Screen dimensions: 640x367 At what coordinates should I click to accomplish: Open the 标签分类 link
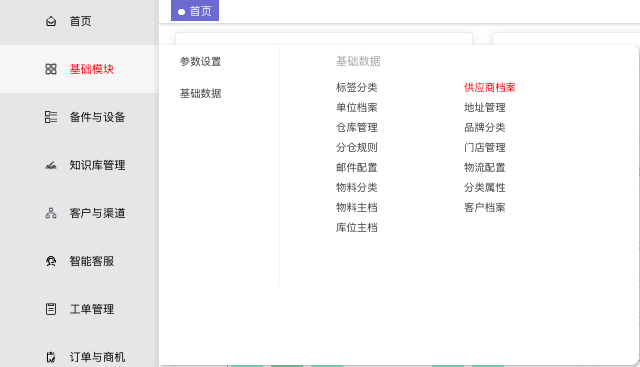click(x=356, y=87)
